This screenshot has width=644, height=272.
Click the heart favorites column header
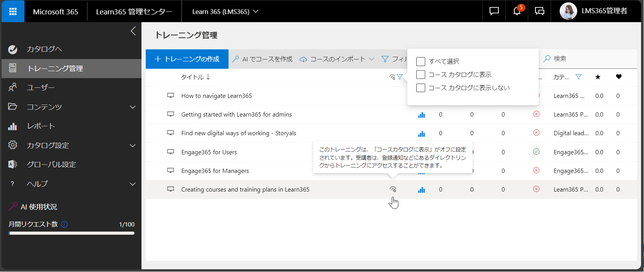click(619, 77)
